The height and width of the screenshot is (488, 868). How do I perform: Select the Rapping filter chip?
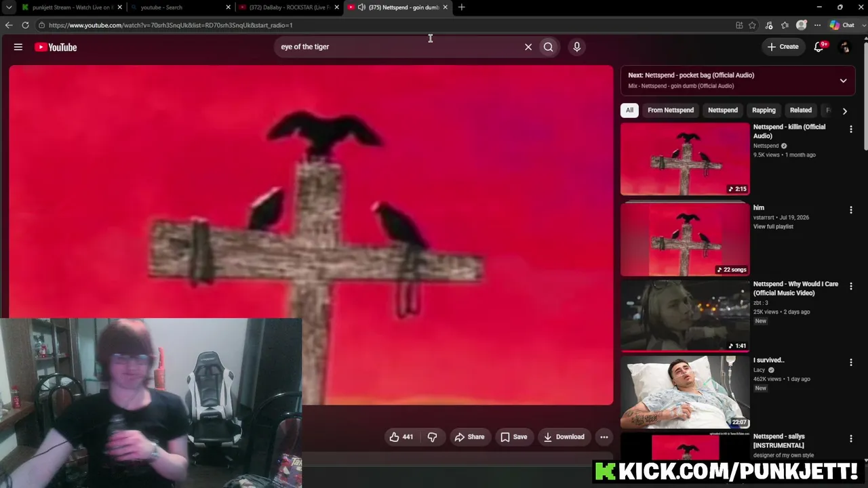[764, 110]
